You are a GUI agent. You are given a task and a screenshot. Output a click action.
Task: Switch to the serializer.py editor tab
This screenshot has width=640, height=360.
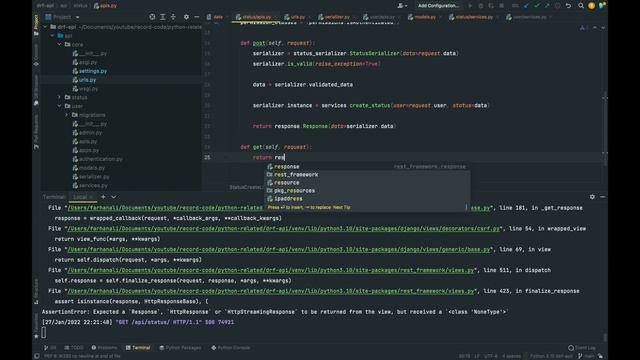(x=337, y=17)
